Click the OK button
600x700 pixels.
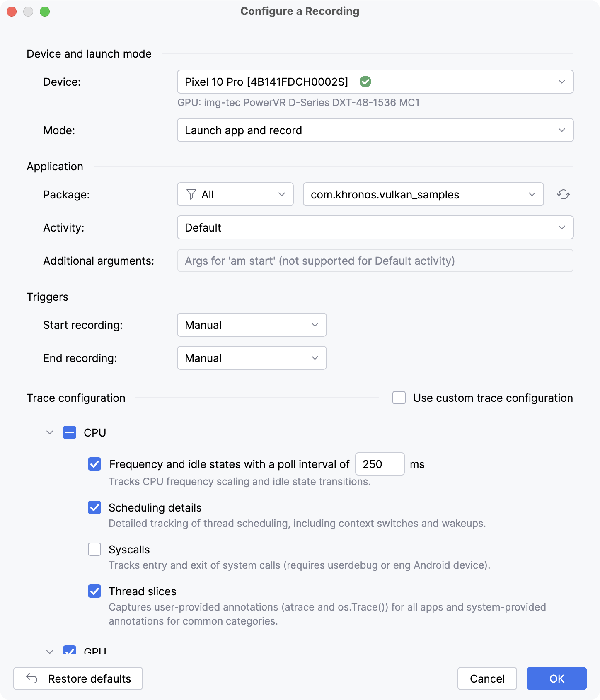tap(556, 678)
